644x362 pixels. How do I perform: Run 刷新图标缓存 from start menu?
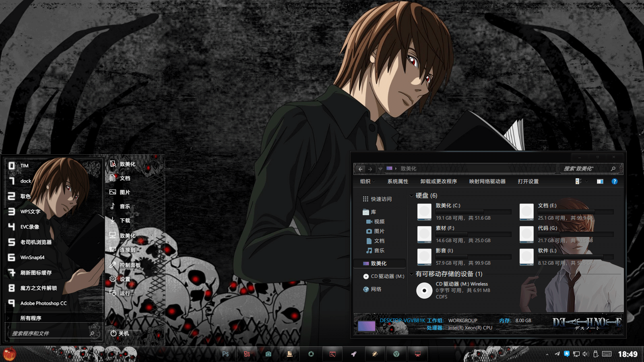pyautogui.click(x=53, y=273)
